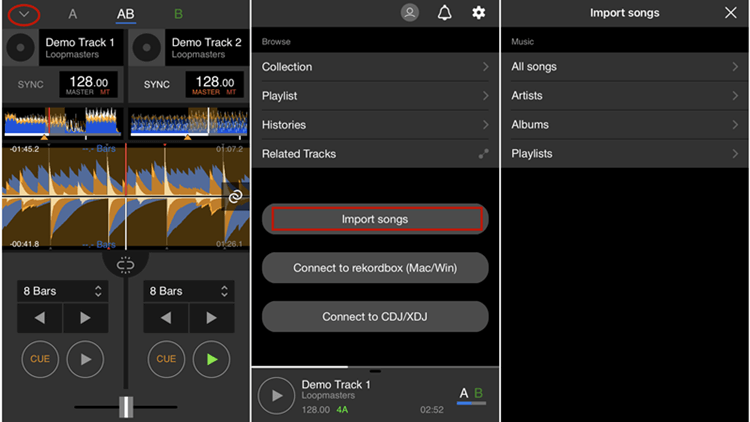Toggle SYNC on the right deck
Image resolution: width=750 pixels, height=422 pixels.
point(157,84)
